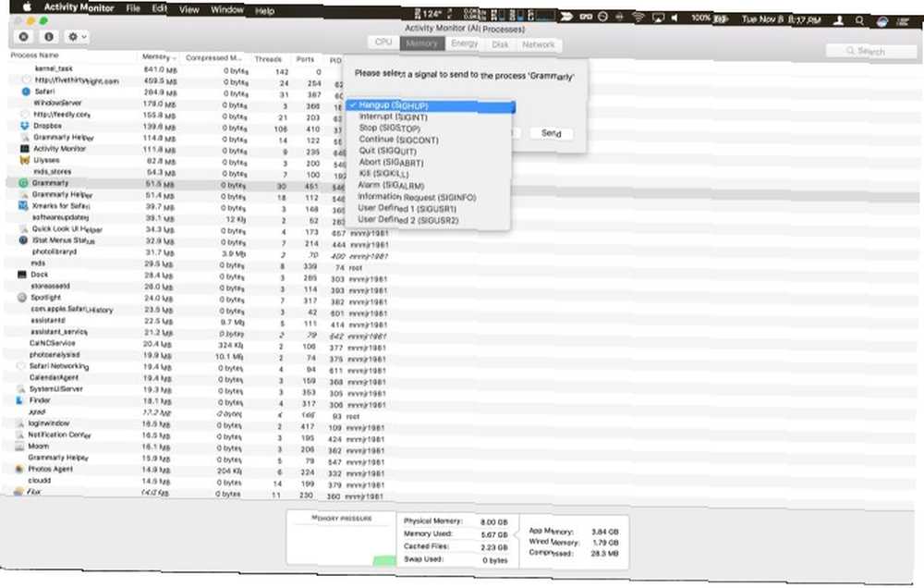Choose Information Request (SIGINFO) signal
The height and width of the screenshot is (588, 924).
click(417, 197)
